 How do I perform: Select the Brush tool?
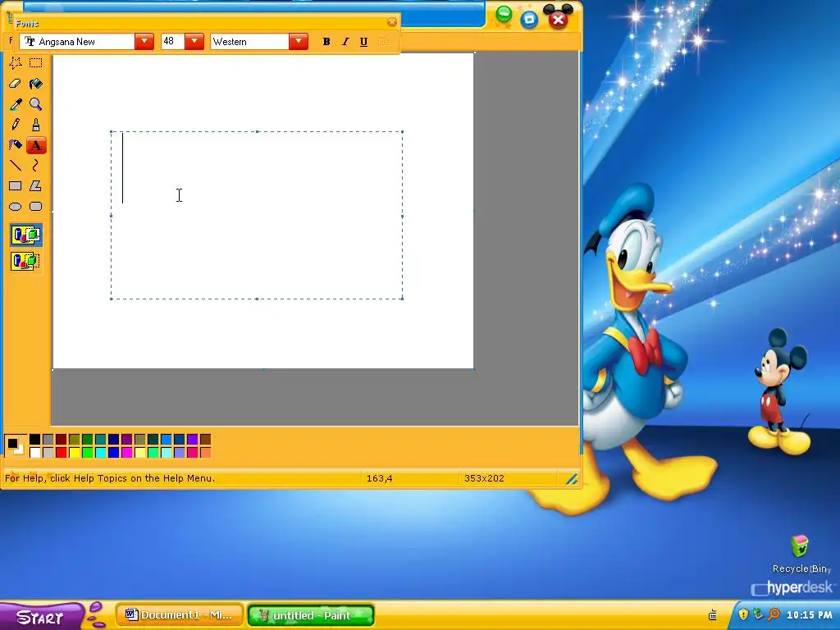point(36,125)
